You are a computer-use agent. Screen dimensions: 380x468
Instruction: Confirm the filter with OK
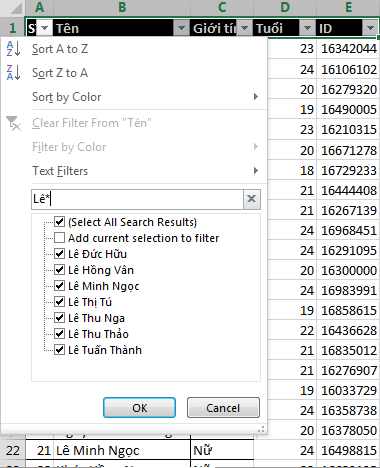(x=139, y=407)
